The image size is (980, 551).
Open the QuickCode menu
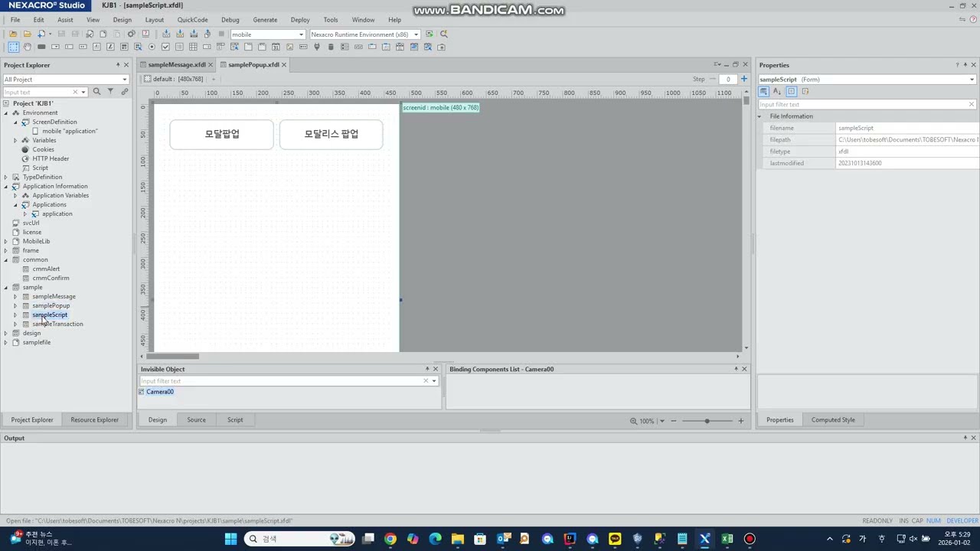click(x=192, y=20)
